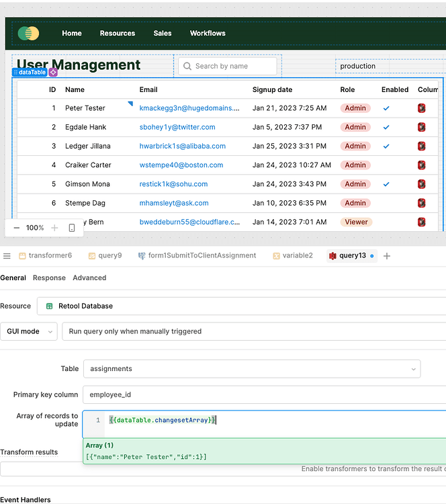Open email wstempe40@boston.com link

coord(181,165)
